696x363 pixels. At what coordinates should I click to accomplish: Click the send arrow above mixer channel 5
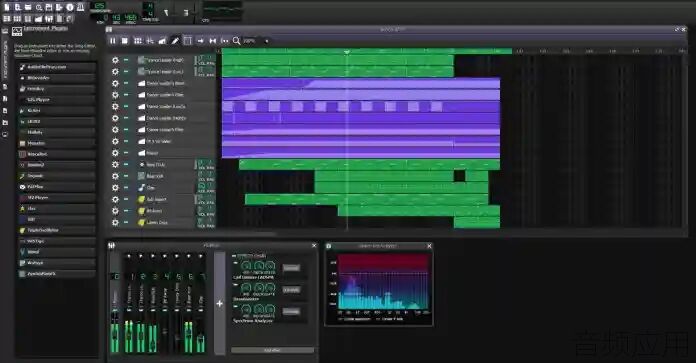(x=177, y=256)
